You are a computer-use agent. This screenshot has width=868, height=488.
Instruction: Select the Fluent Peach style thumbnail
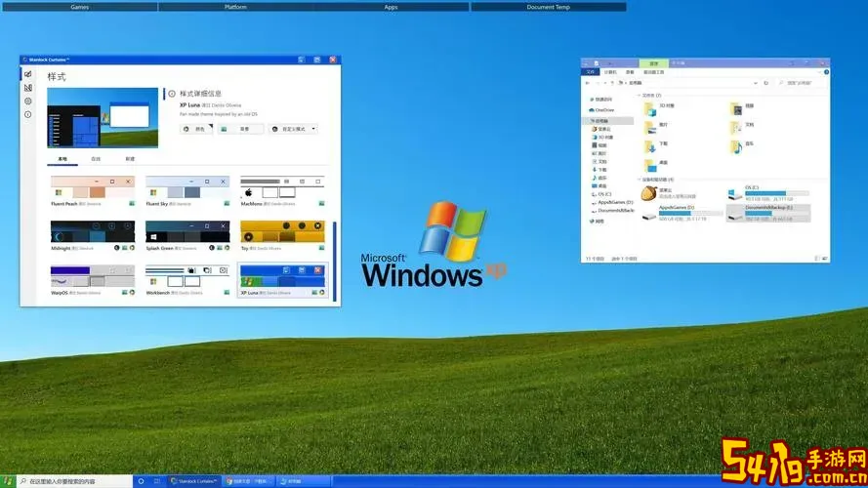[93, 187]
